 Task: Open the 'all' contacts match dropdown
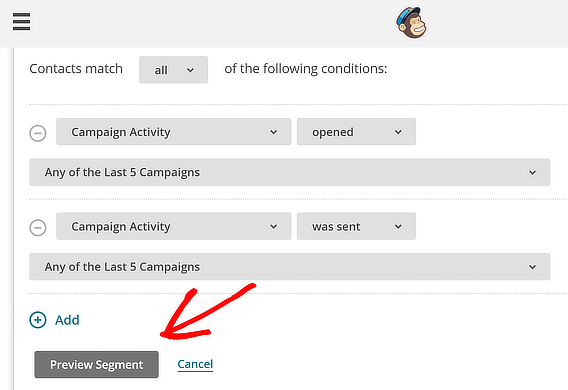click(x=174, y=70)
